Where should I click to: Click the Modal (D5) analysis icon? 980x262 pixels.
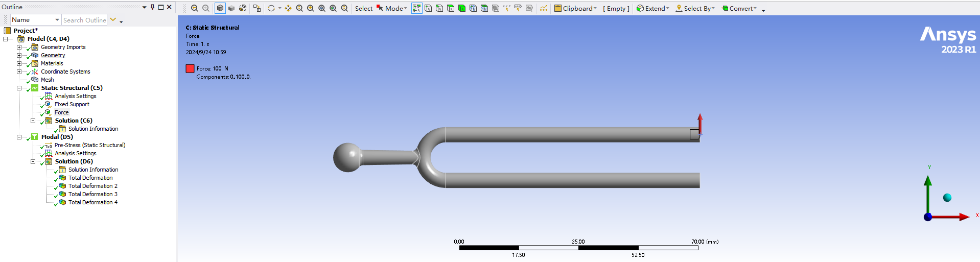point(35,137)
